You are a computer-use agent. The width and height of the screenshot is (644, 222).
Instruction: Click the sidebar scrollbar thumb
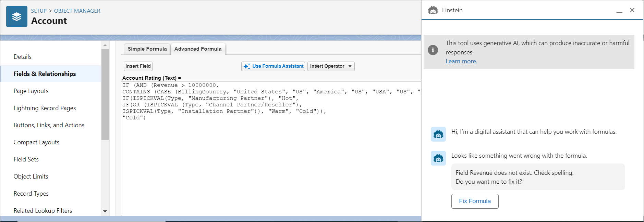point(105,94)
